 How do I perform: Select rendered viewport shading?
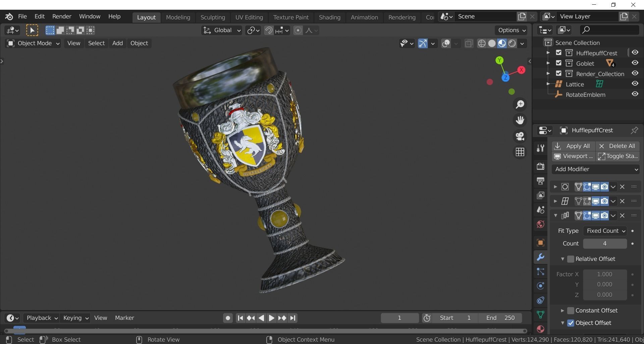(512, 44)
